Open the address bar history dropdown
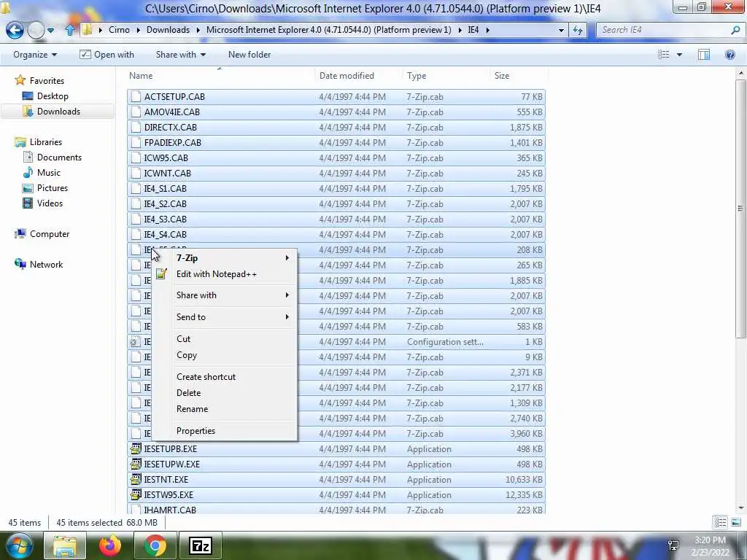This screenshot has height=560, width=747. pyautogui.click(x=561, y=30)
